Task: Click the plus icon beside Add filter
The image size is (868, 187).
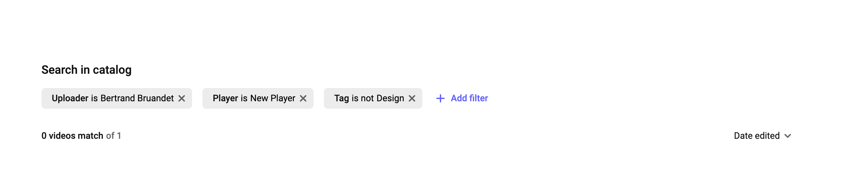Action: tap(440, 99)
